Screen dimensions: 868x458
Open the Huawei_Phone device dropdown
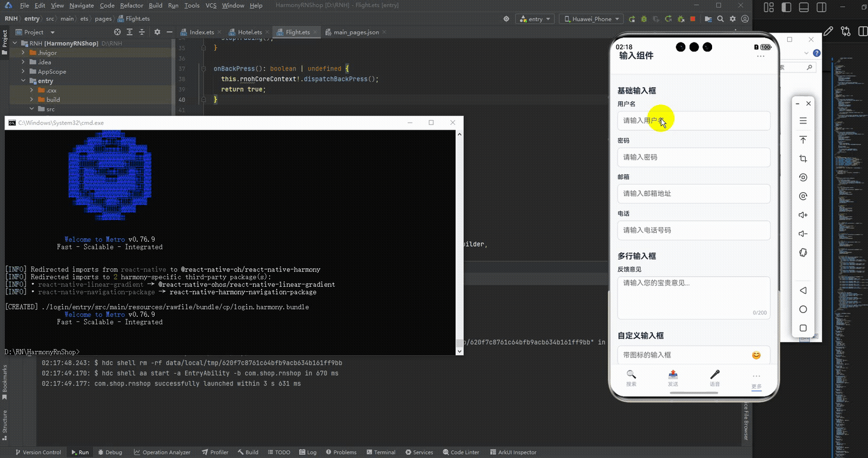coord(591,19)
